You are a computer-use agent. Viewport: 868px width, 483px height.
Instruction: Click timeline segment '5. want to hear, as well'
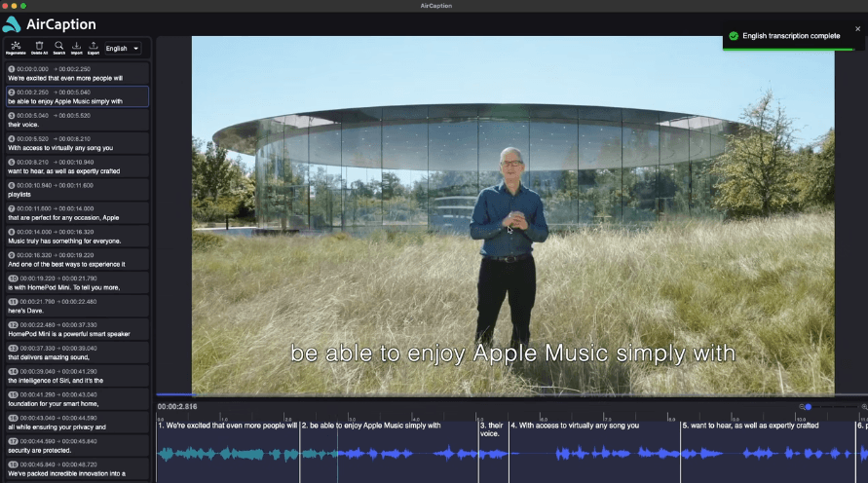point(768,452)
